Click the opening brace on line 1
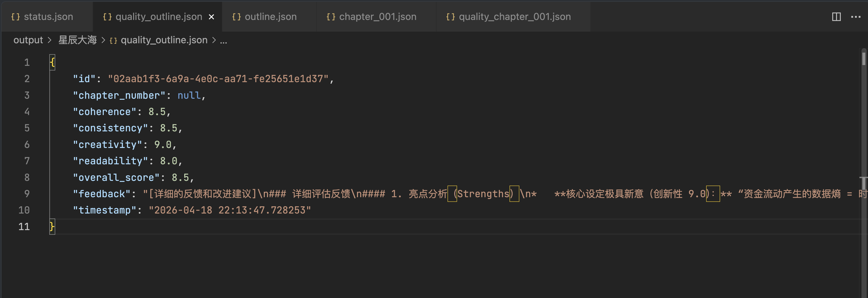868x298 pixels. click(52, 62)
